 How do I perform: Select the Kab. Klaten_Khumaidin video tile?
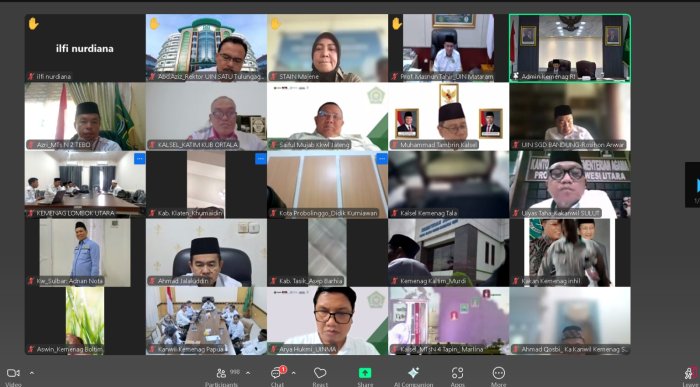[x=206, y=184]
